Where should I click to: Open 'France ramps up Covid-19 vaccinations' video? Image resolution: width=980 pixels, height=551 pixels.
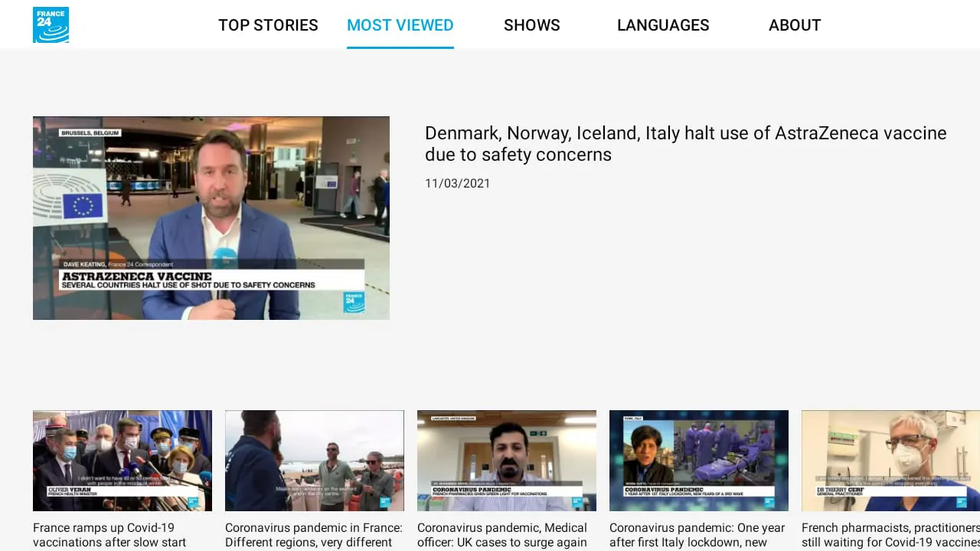click(x=122, y=460)
